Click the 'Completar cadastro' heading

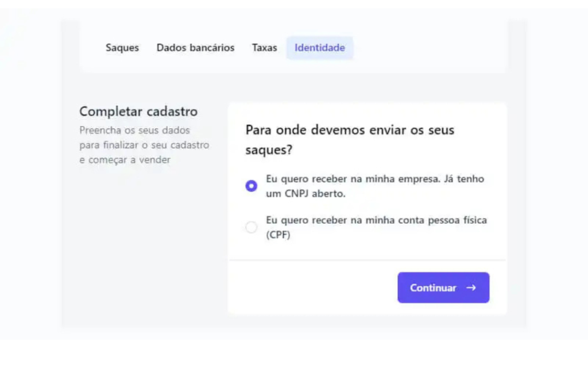click(x=138, y=111)
